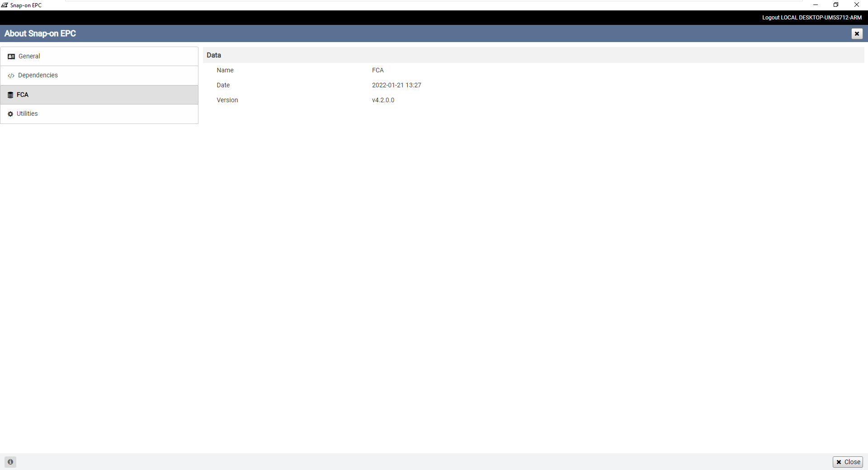Go to the Utilities tab
The image size is (868, 470).
(x=27, y=114)
